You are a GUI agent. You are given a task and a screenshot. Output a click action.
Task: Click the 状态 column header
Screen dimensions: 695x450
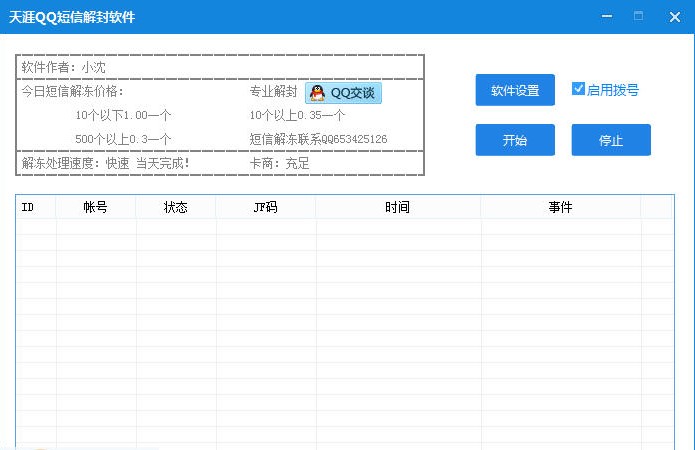[176, 207]
